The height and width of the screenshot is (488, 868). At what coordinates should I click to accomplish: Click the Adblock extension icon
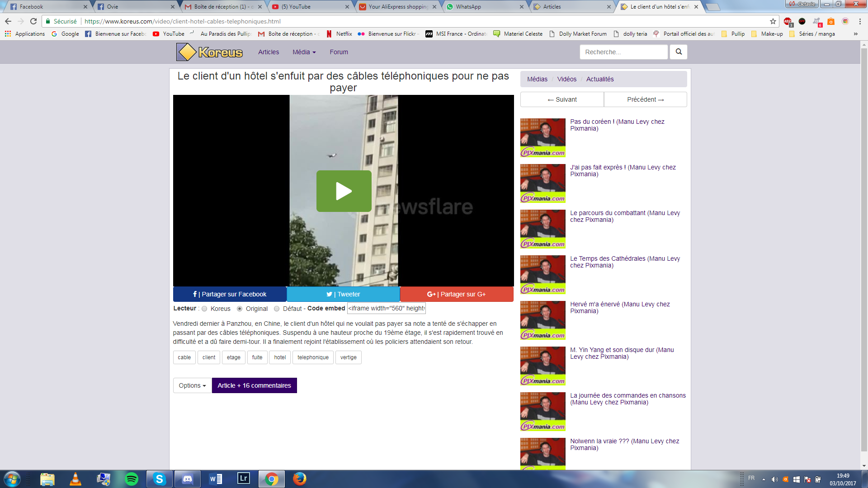coord(788,21)
